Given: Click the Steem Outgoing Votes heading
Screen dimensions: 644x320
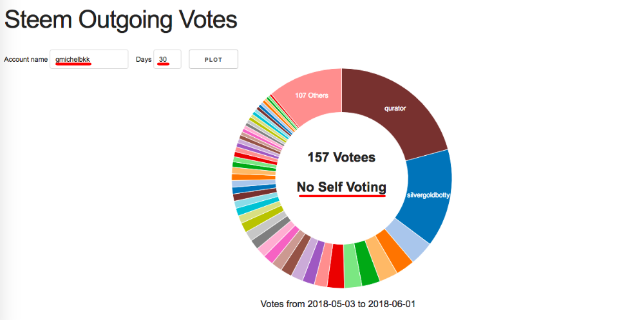Looking at the screenshot, I should [x=121, y=20].
